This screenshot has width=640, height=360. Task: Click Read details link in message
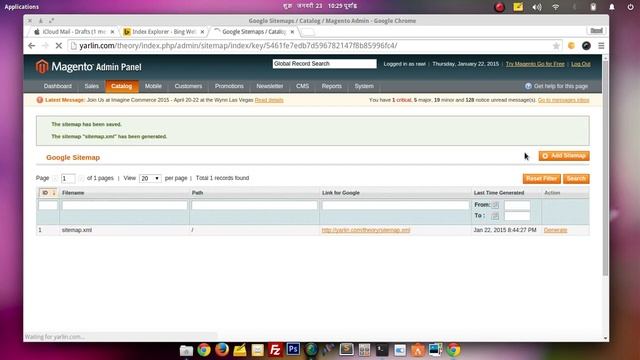click(269, 100)
